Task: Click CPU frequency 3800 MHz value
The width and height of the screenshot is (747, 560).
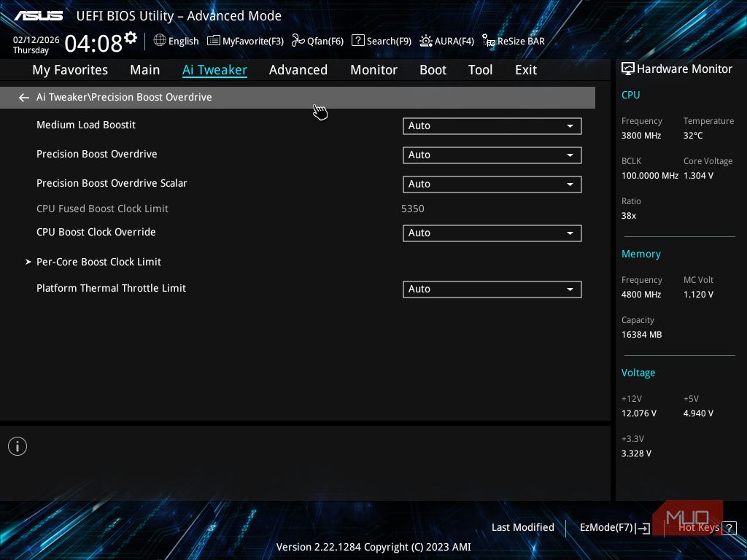Action: pos(640,136)
